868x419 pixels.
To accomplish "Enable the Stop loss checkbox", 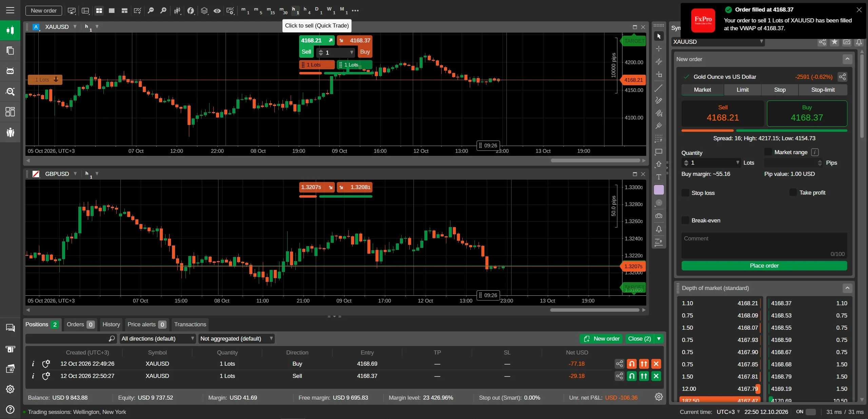I will (685, 193).
